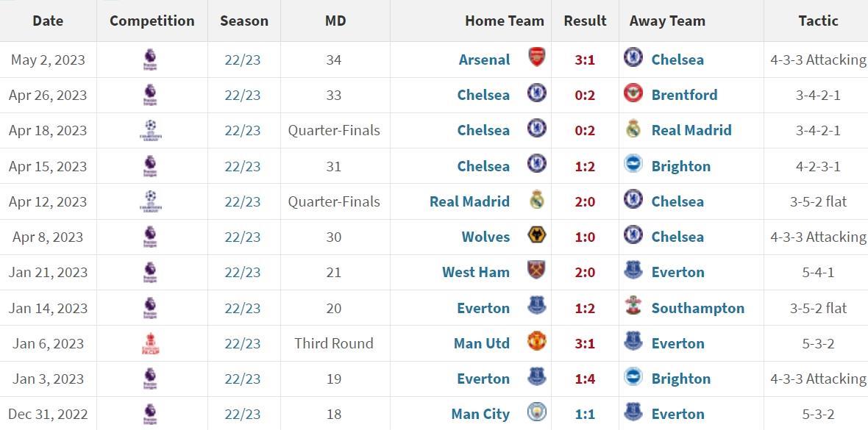Open the 1:4 result for Everton vs Brighton
Image resolution: width=868 pixels, height=430 pixels.
[x=585, y=379]
